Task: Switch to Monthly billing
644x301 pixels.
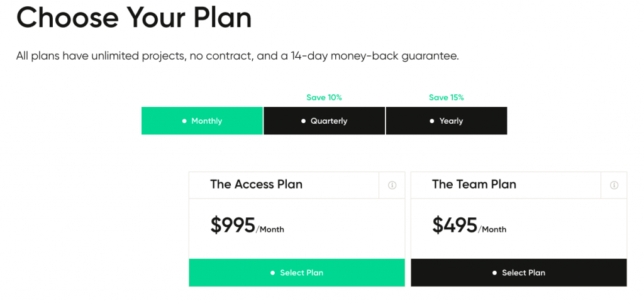Action: (x=202, y=121)
